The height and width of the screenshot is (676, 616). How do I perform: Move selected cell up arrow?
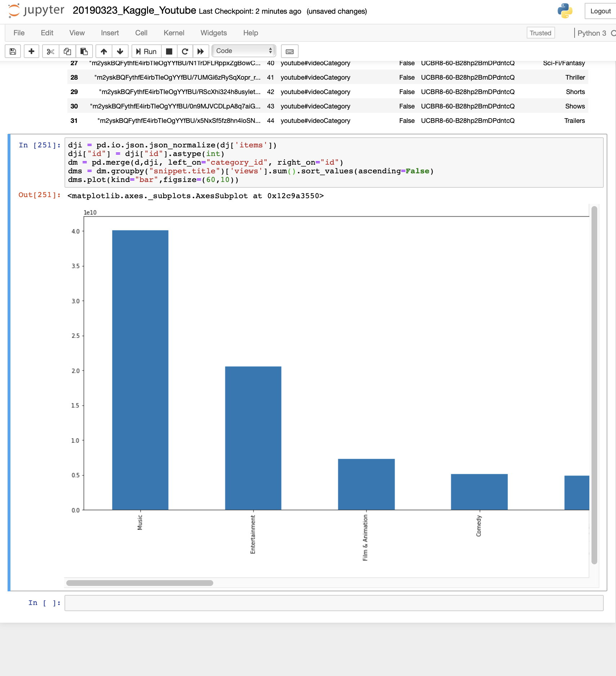pos(104,51)
